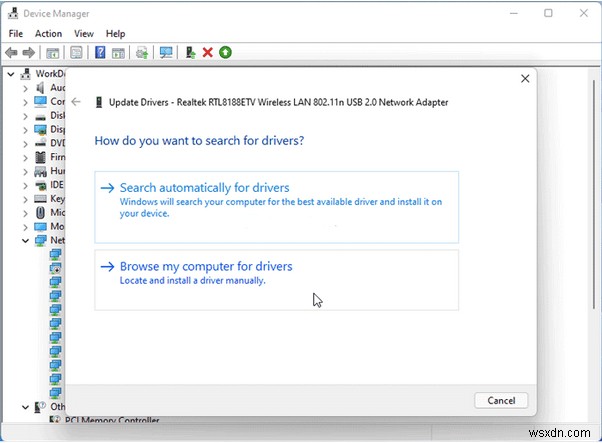
Task: Click the printer-like icon with green arrow
Action: point(142,53)
